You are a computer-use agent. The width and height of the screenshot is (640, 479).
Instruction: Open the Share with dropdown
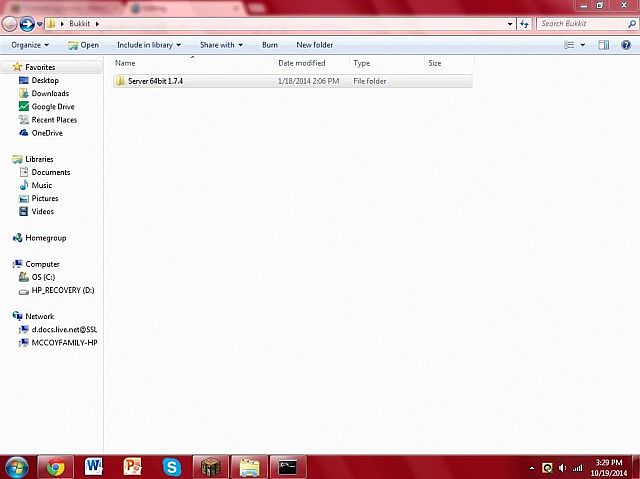tap(221, 45)
